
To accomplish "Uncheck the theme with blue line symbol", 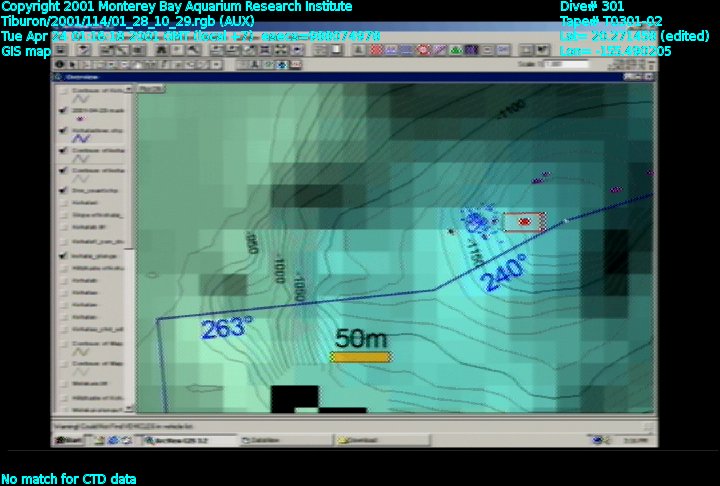I will 63,130.
